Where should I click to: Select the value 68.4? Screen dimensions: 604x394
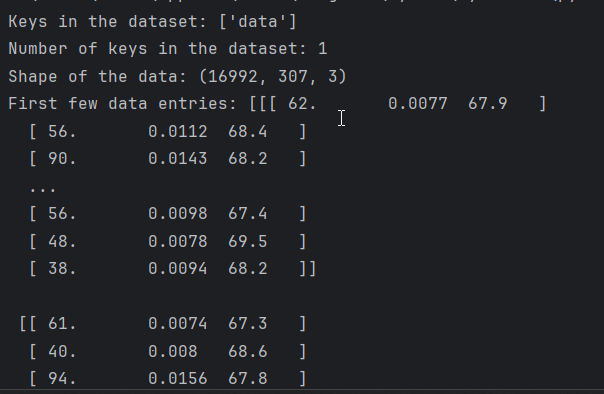248,132
